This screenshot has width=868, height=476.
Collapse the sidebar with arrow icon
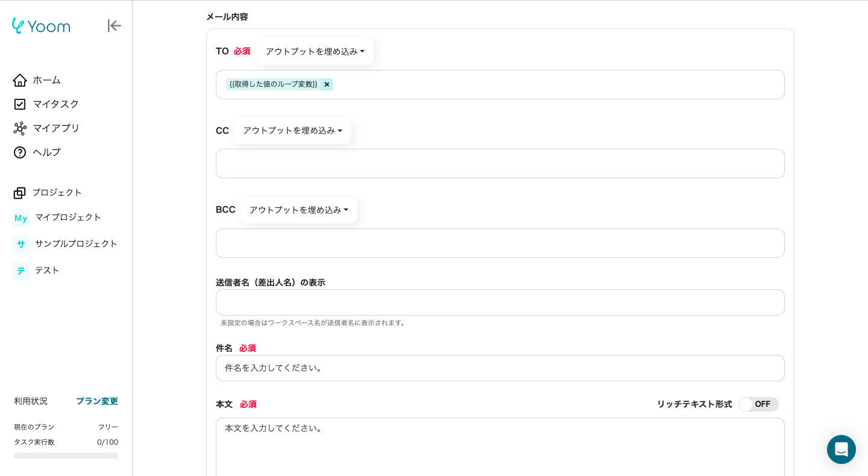(x=114, y=26)
